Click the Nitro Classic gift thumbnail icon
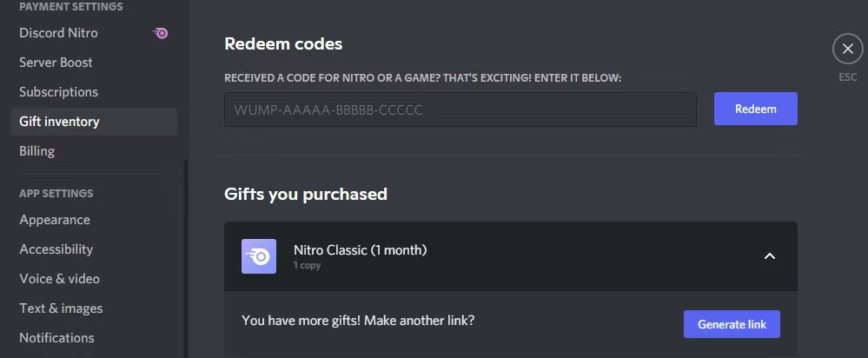This screenshot has width=868, height=358. point(259,256)
